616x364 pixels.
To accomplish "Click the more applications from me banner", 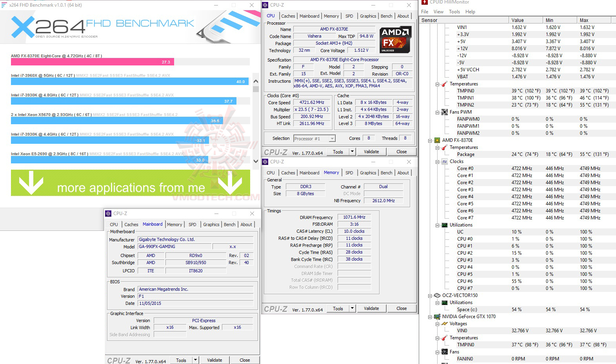I will (x=131, y=183).
